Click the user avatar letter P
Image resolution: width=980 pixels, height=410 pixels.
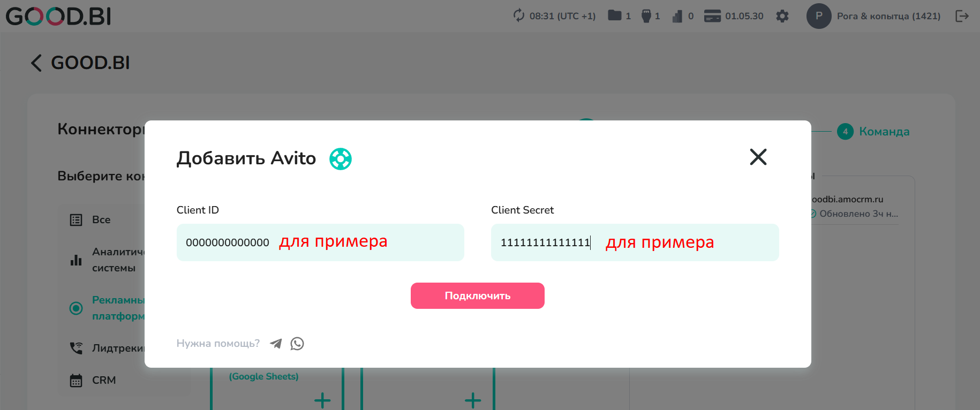[819, 16]
